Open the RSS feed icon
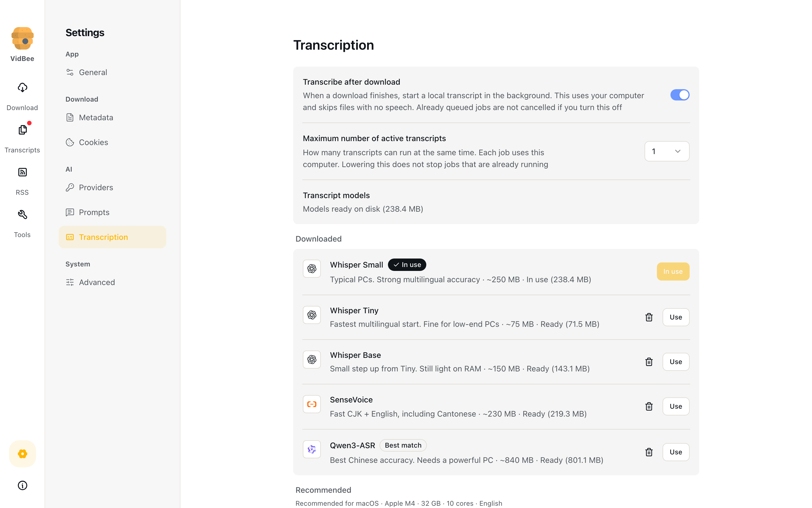The width and height of the screenshot is (812, 508). 23,172
